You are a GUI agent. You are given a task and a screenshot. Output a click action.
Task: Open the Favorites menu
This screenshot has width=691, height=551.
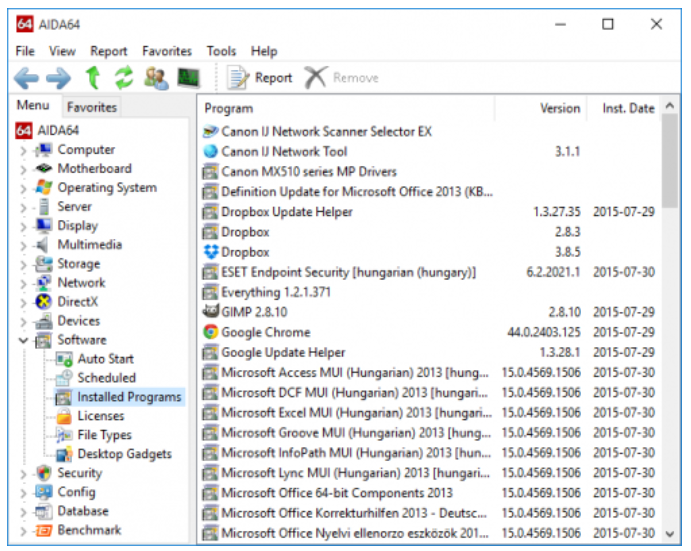coord(167,51)
